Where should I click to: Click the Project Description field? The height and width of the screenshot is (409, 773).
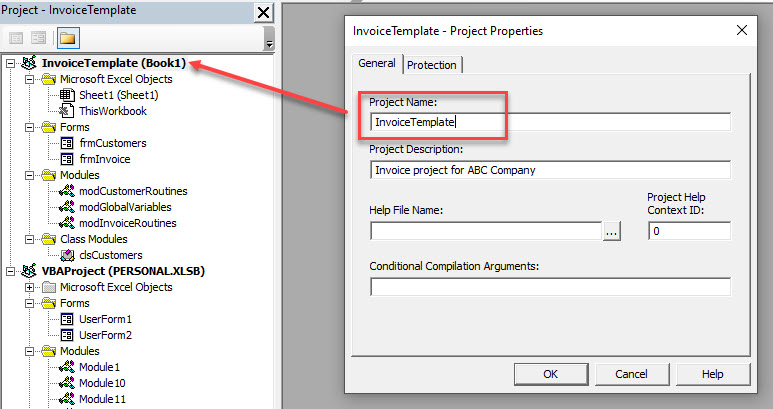coord(550,170)
